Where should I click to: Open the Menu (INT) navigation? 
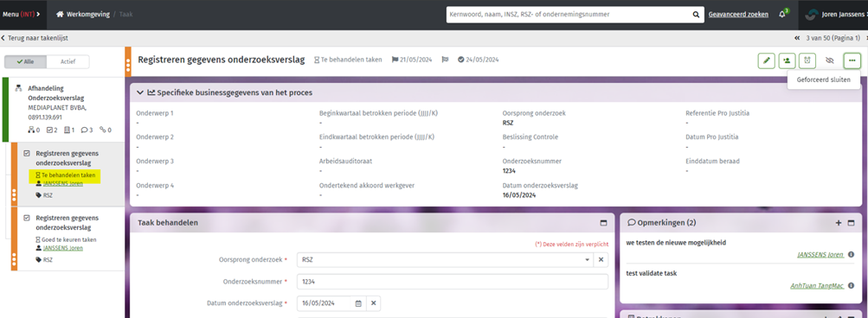coord(21,15)
